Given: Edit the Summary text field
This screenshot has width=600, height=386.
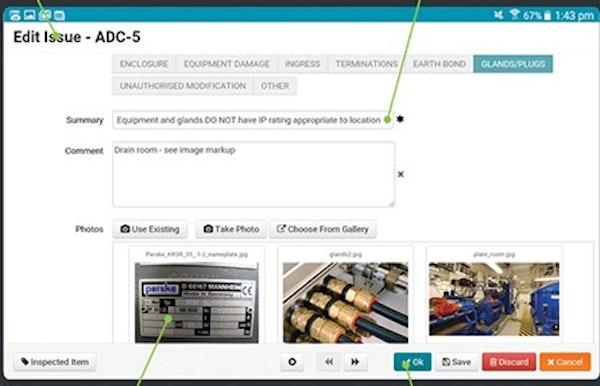Looking at the screenshot, I should click(x=253, y=120).
